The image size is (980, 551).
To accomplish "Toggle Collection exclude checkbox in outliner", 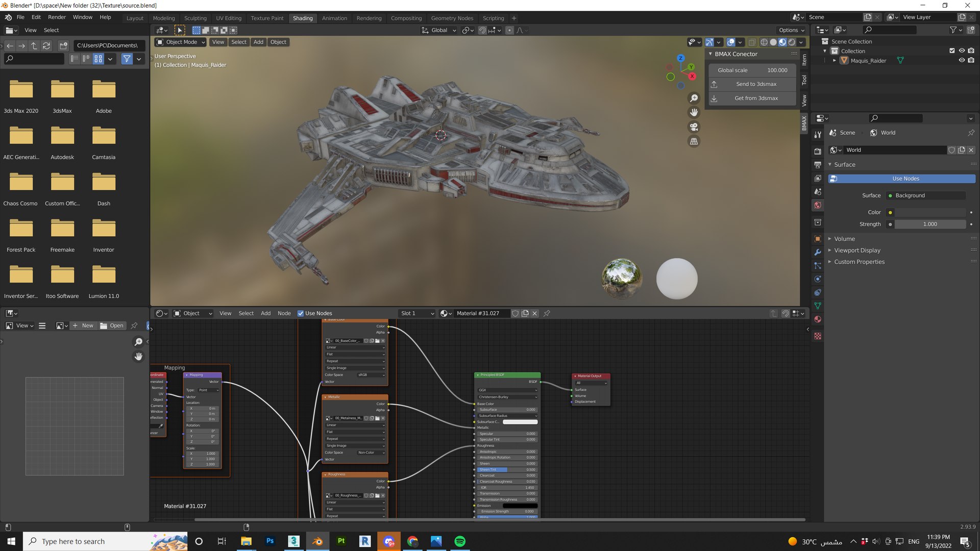I will pyautogui.click(x=952, y=51).
